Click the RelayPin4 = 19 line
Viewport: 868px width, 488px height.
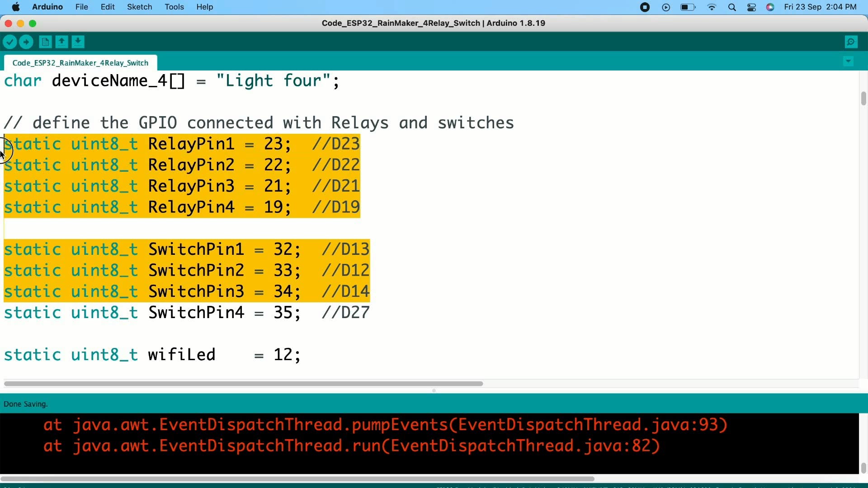point(182,207)
